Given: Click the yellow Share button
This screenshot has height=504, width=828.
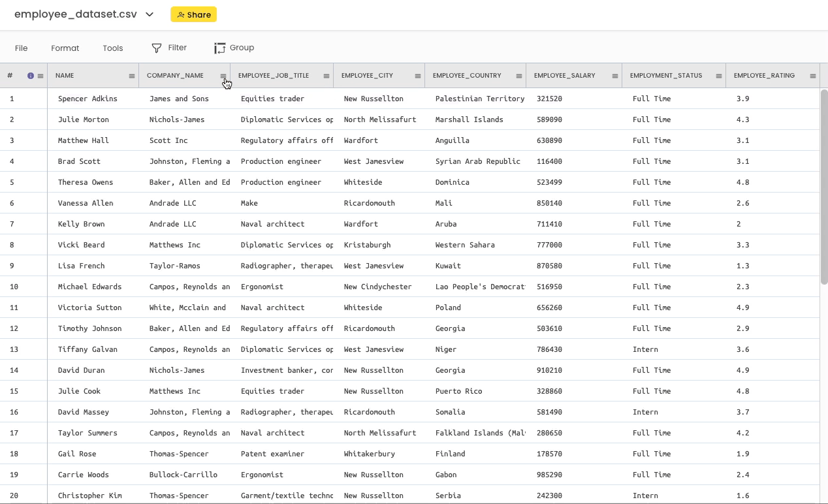Looking at the screenshot, I should pos(193,14).
